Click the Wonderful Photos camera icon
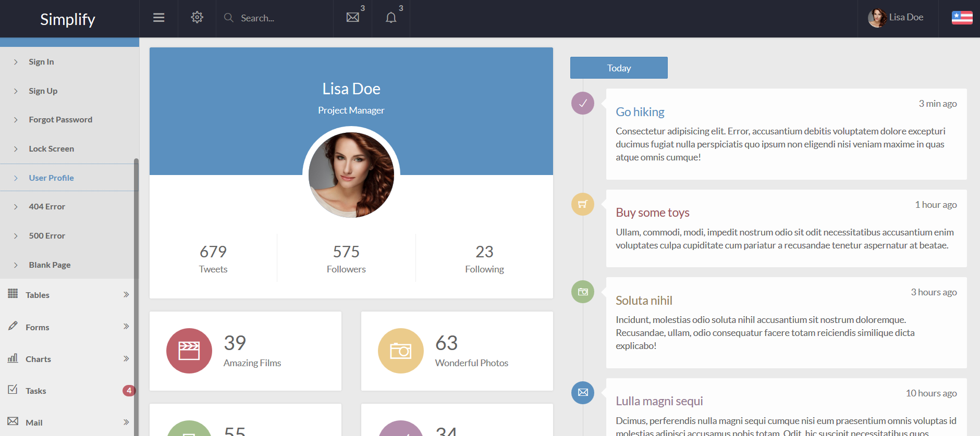Viewport: 980px width, 436px height. [401, 351]
